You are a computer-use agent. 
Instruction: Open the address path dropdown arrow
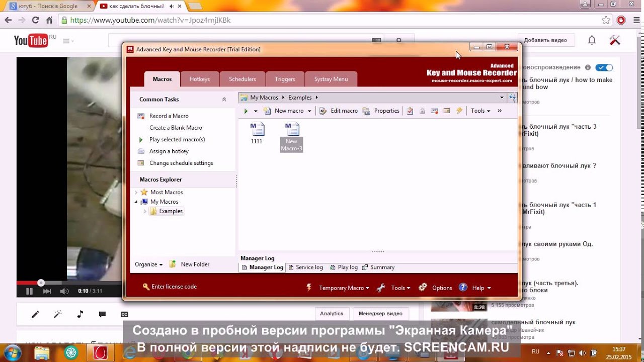(502, 98)
